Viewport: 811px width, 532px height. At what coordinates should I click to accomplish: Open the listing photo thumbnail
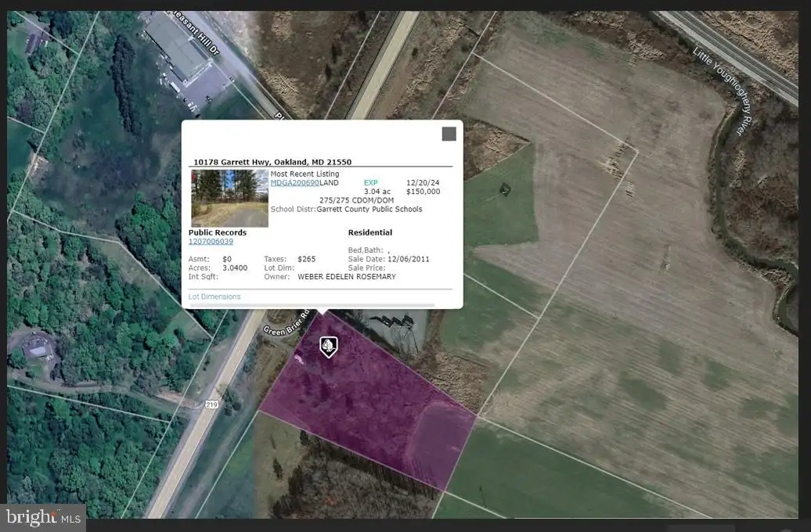[x=229, y=199]
